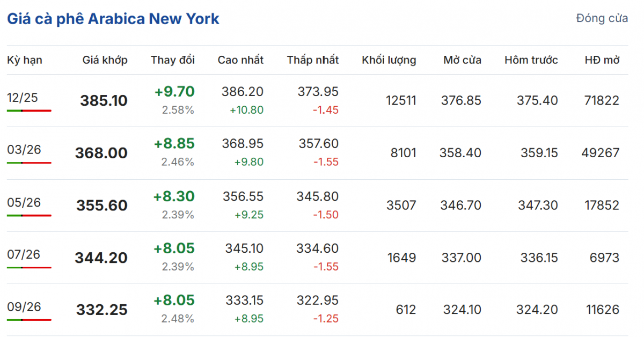Click the 322.95 lowest price value

tap(318, 301)
